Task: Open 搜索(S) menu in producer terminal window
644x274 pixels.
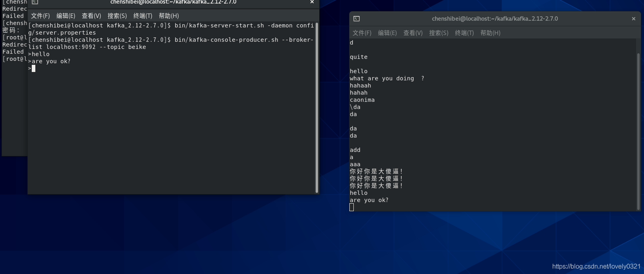Action: click(x=117, y=16)
